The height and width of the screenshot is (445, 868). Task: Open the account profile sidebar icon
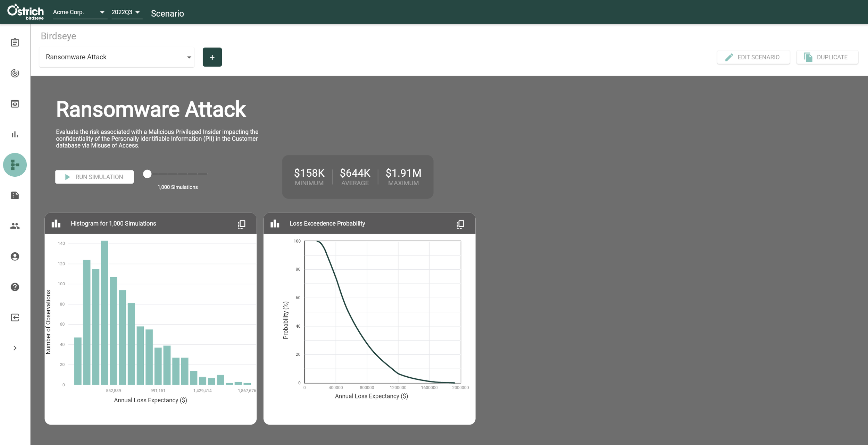pos(15,257)
